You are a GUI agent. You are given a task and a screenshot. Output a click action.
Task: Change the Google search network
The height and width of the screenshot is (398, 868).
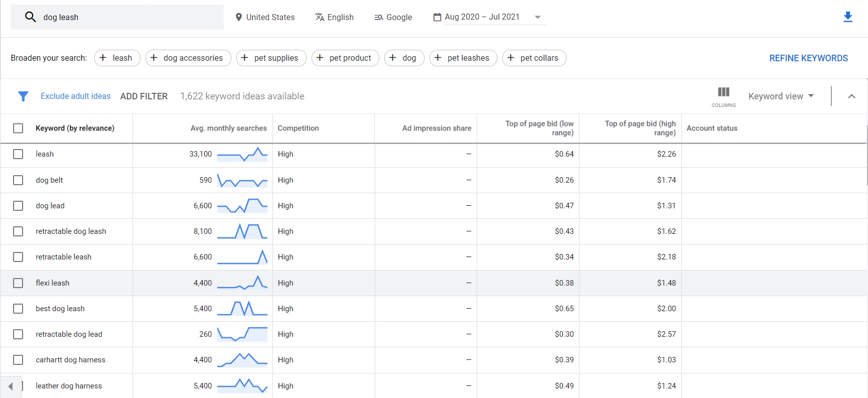point(393,17)
